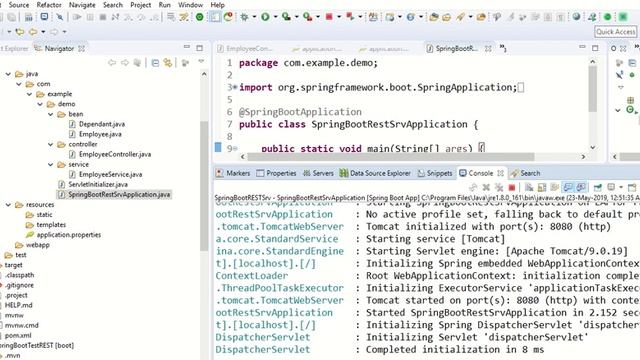The height and width of the screenshot is (360, 640).
Task: Click the Remove All Terminated Launches icon
Action: point(499,187)
